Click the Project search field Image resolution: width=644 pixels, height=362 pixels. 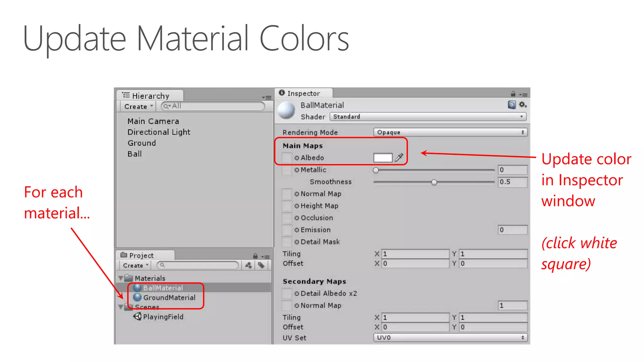click(198, 265)
